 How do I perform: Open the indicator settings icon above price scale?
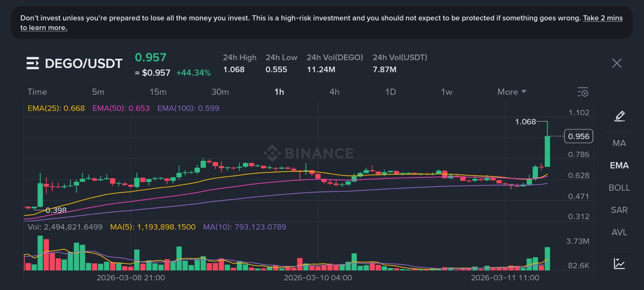click(x=584, y=92)
